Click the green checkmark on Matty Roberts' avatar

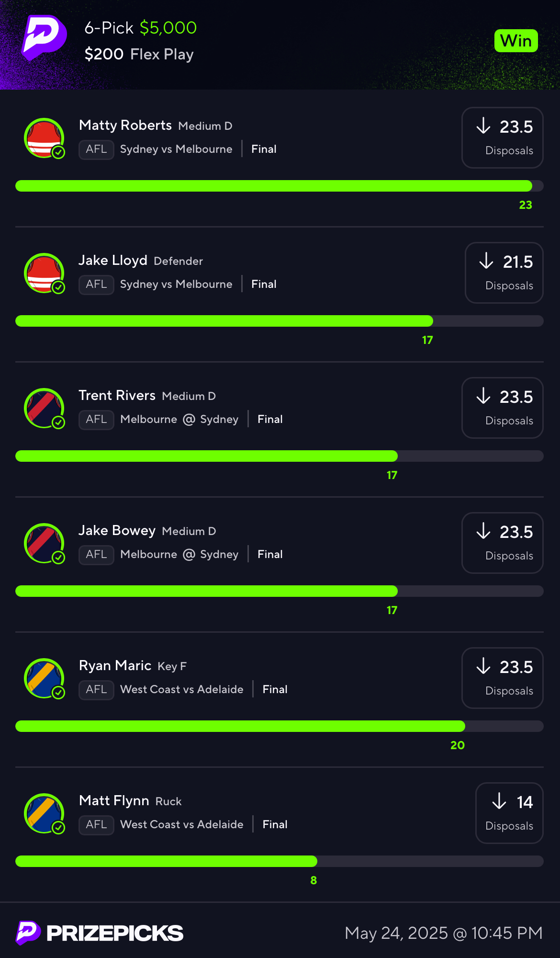pos(58,152)
